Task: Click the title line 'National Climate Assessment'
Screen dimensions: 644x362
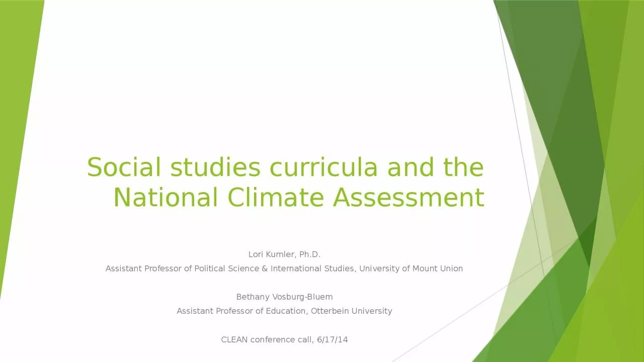Action: 298,198
